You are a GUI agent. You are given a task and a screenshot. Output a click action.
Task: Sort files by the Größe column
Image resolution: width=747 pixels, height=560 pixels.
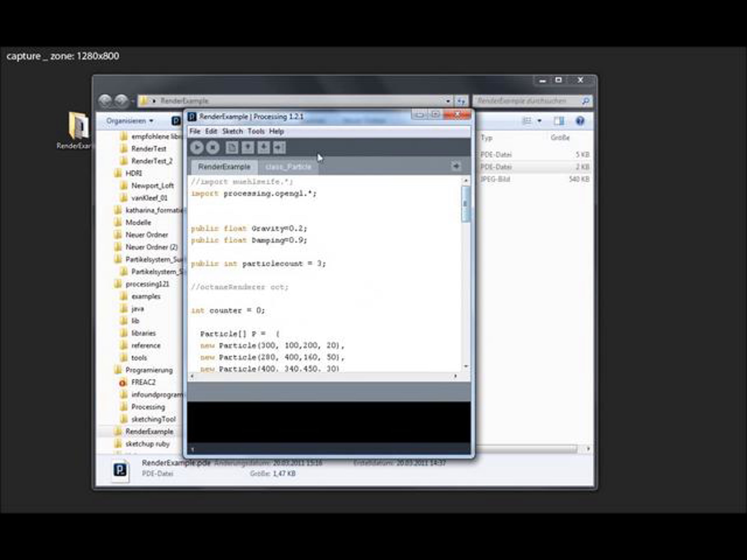(560, 138)
